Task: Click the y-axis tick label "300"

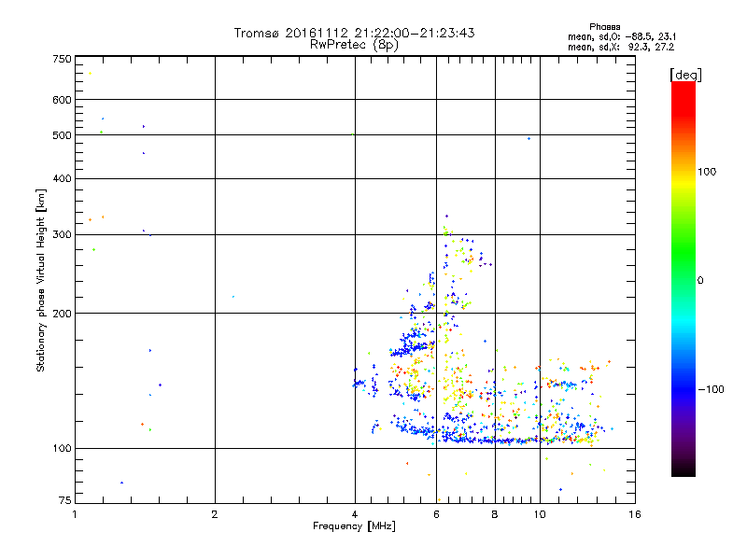Action: tap(62, 235)
